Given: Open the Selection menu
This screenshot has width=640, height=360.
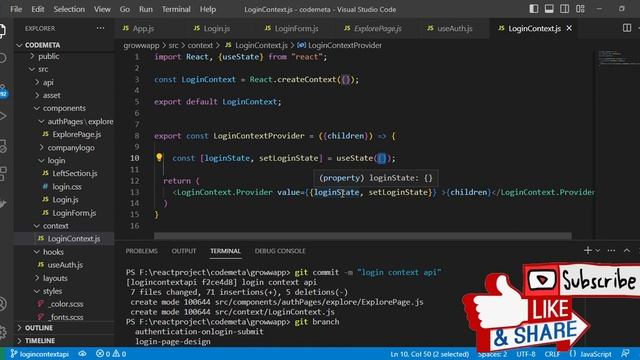Looking at the screenshot, I should coord(69,9).
